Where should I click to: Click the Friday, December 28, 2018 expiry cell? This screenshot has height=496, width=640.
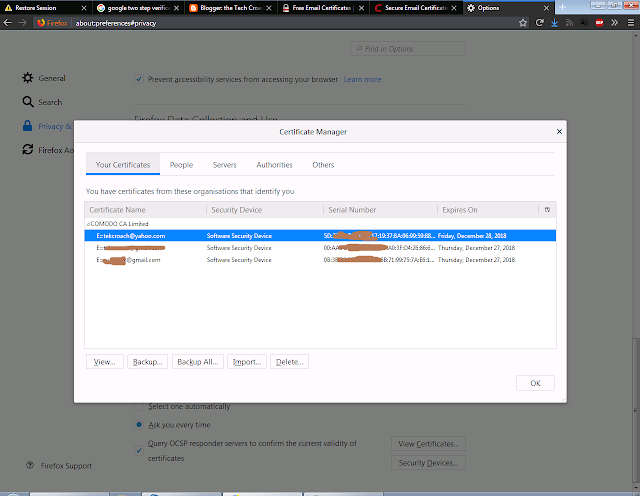coord(472,236)
